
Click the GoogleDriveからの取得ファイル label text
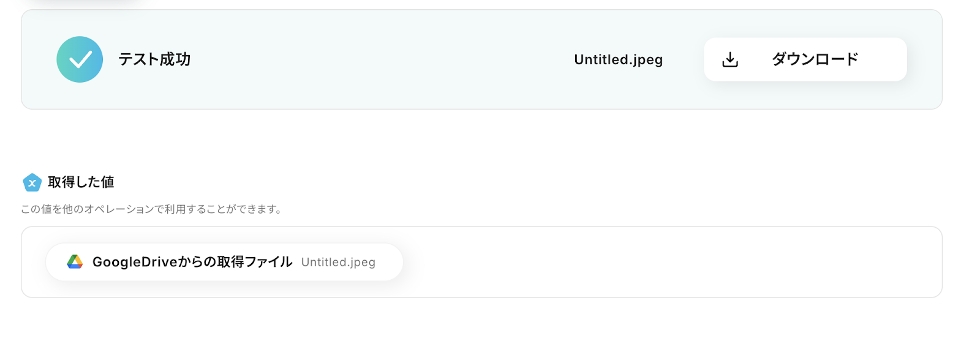pos(192,262)
